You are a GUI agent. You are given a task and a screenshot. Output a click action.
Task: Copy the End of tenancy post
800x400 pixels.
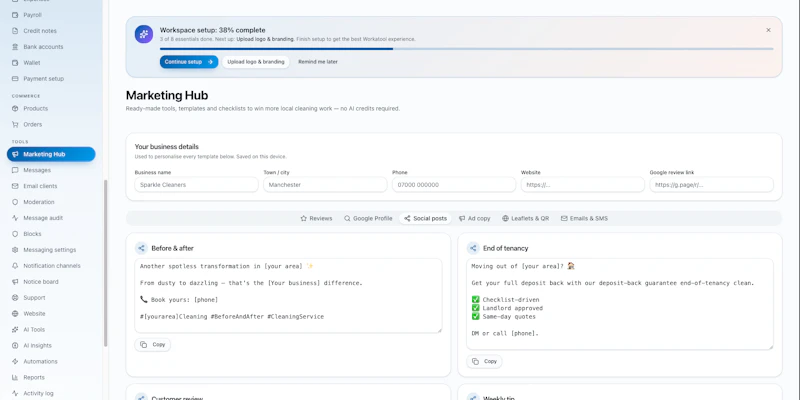484,361
